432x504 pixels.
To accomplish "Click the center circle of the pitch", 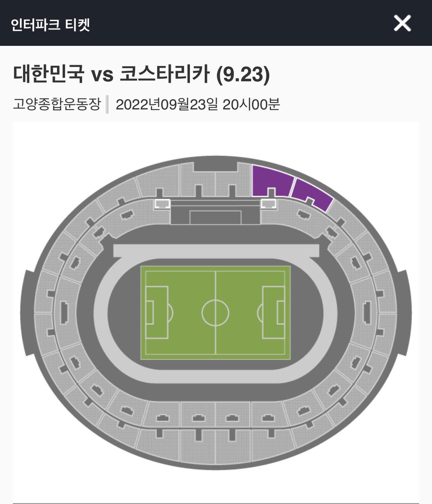I will click(216, 312).
